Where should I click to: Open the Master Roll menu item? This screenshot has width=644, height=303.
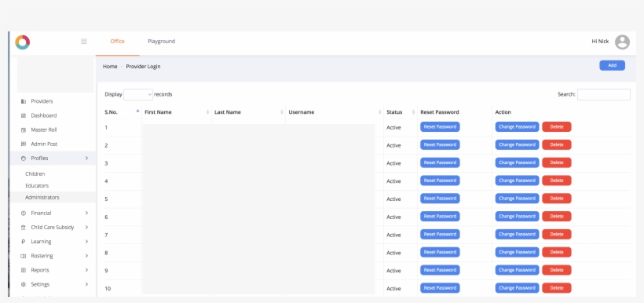(44, 130)
